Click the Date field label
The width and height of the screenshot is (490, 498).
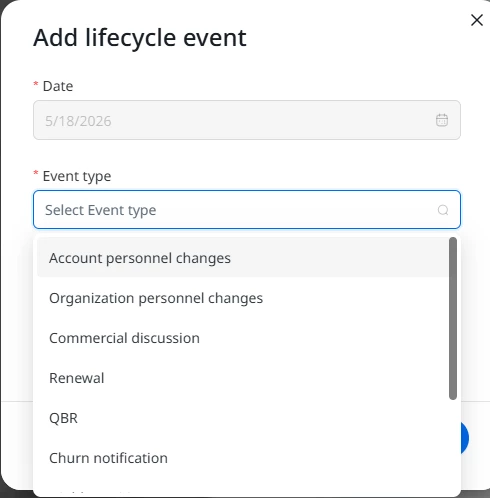click(x=58, y=86)
